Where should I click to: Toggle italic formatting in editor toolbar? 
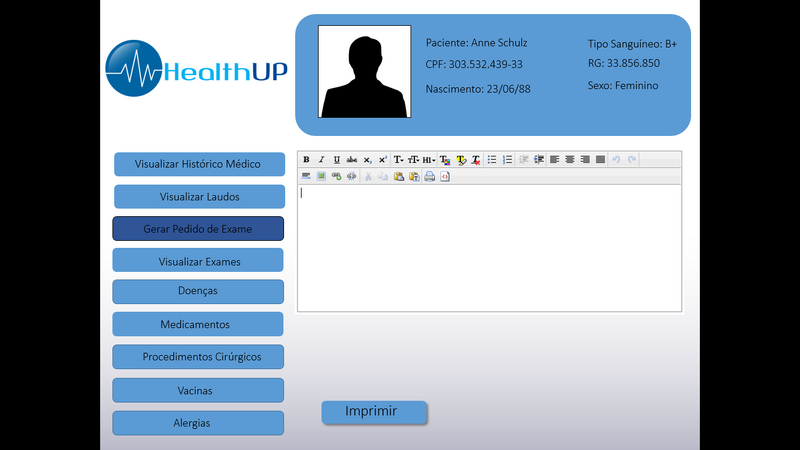point(321,160)
